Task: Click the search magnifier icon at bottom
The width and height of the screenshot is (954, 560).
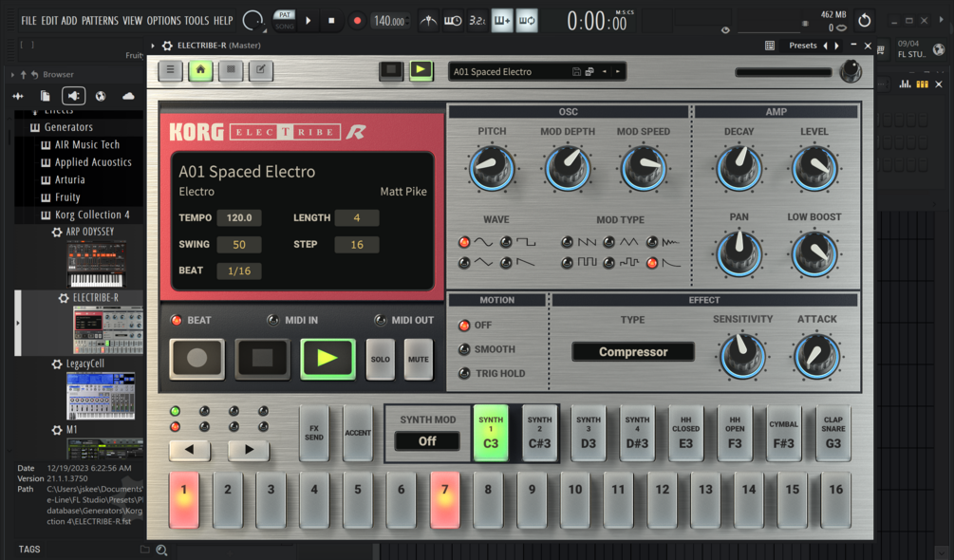Action: point(161,550)
